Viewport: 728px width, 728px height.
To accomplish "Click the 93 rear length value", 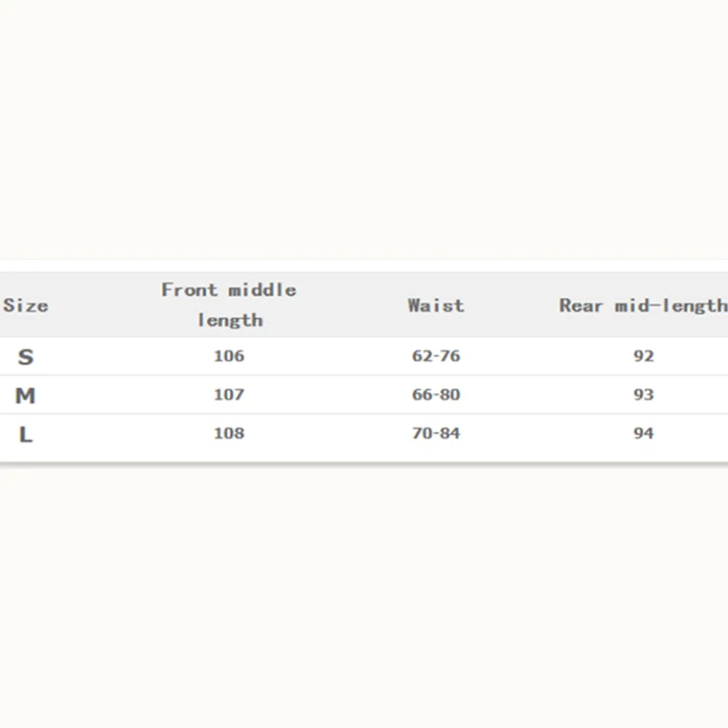I will (643, 395).
